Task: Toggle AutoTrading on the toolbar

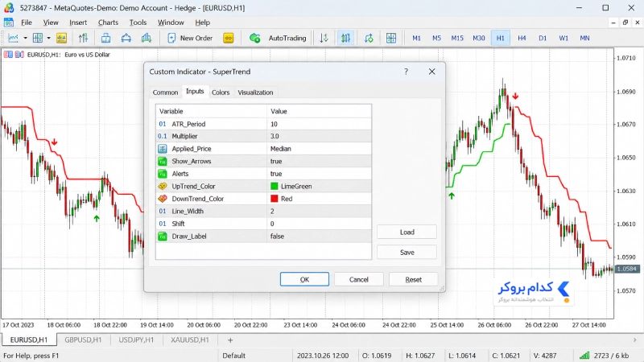Action: coord(278,38)
